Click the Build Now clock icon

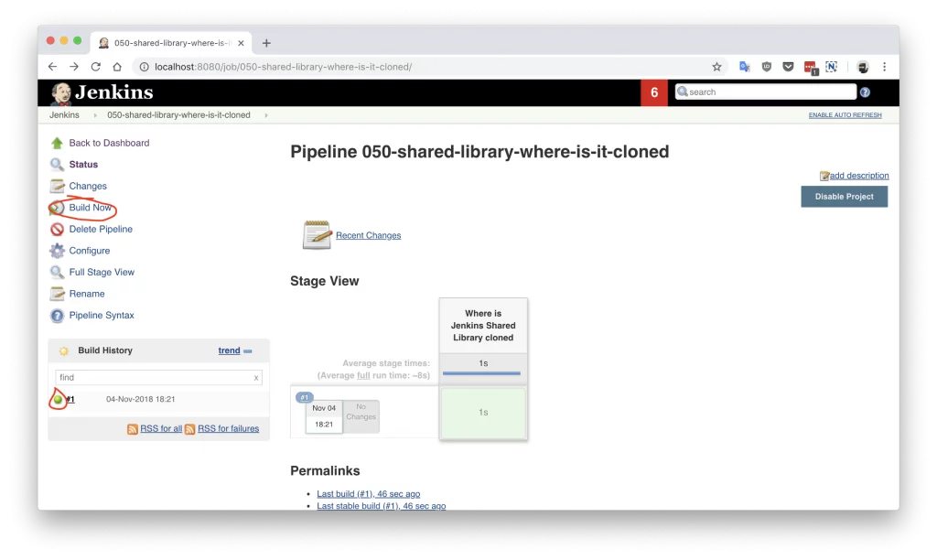point(57,208)
